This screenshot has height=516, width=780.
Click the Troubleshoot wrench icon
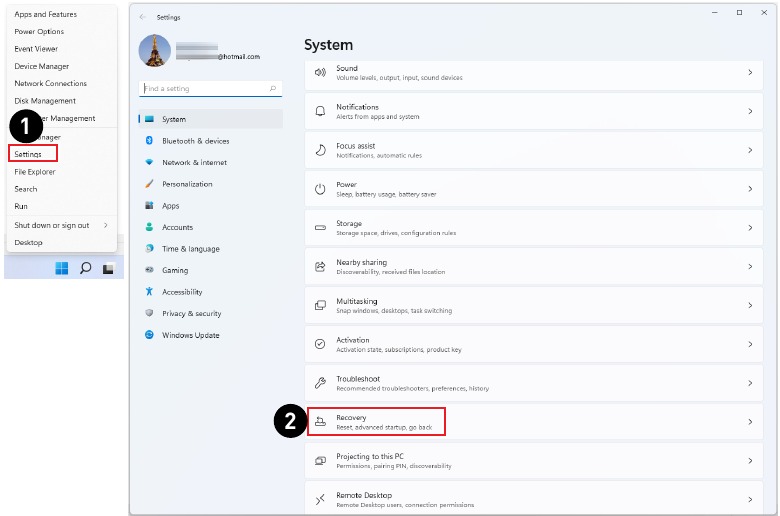pos(320,383)
